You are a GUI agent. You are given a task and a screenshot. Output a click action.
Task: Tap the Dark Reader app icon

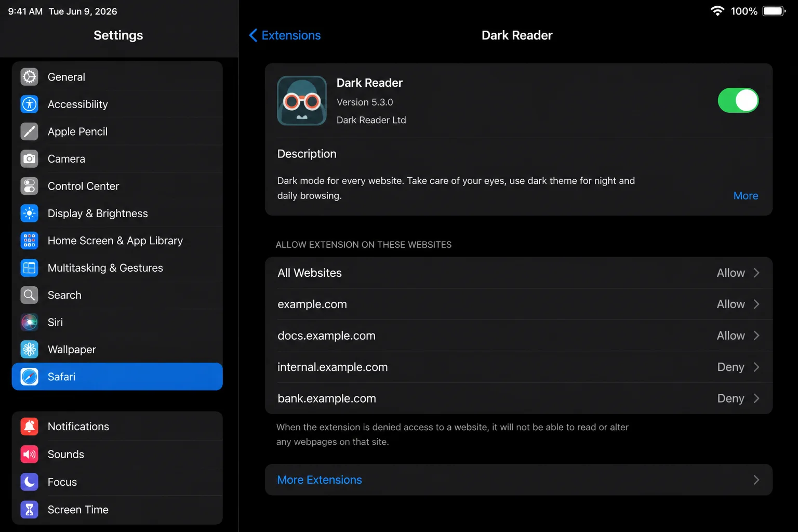(x=302, y=101)
